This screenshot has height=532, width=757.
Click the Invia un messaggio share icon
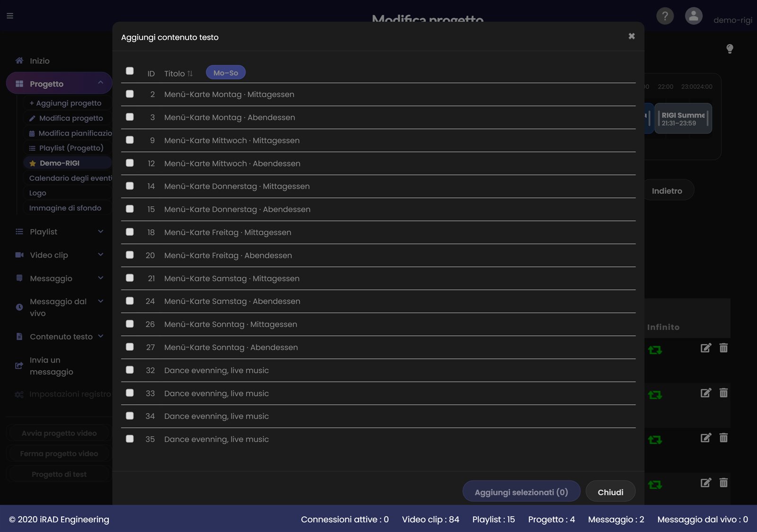(19, 366)
